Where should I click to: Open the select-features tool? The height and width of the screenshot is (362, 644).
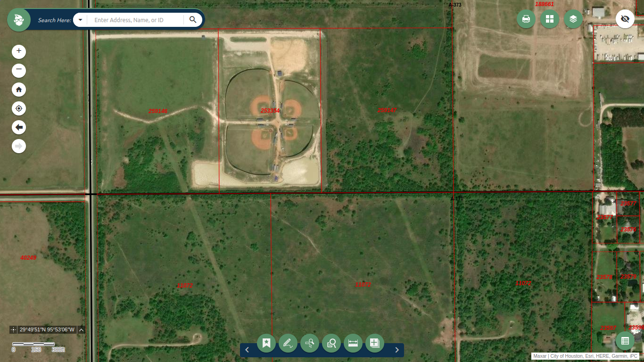coord(310,343)
